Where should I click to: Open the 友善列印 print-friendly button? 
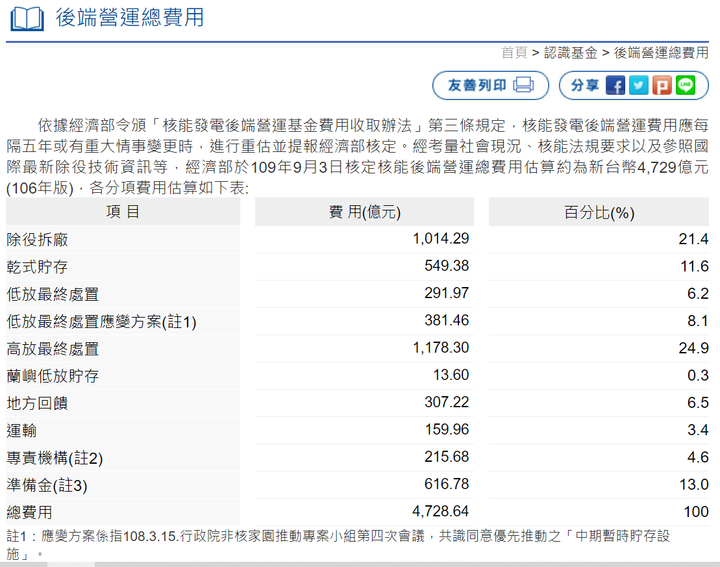point(490,85)
